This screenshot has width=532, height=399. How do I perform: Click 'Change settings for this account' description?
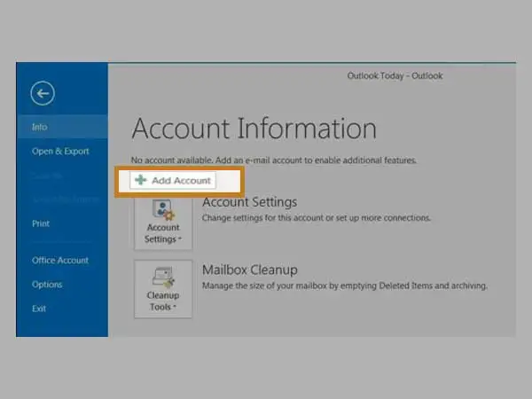click(x=317, y=218)
